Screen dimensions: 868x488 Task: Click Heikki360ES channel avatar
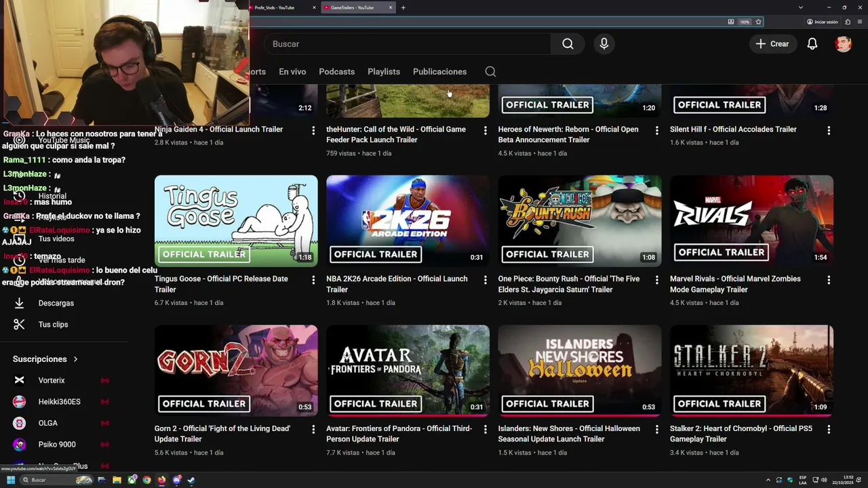point(19,402)
